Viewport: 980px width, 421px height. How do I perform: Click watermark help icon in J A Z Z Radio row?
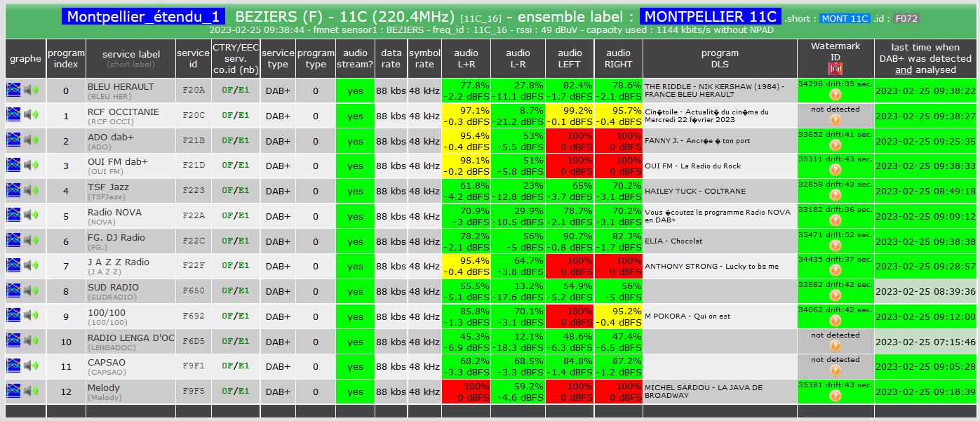pos(835,271)
